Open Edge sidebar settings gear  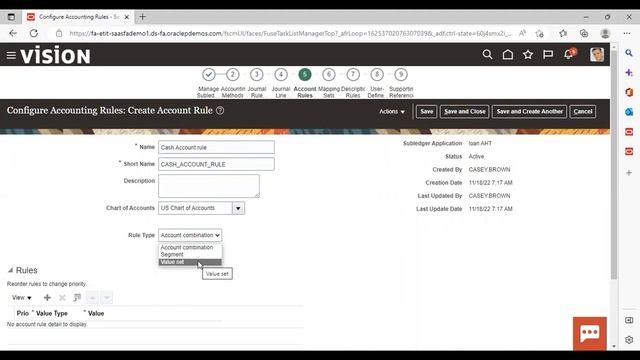(629, 340)
